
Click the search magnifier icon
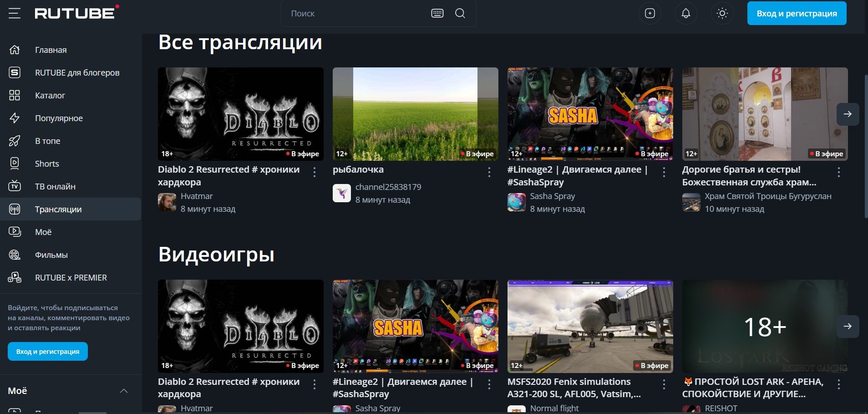[460, 13]
